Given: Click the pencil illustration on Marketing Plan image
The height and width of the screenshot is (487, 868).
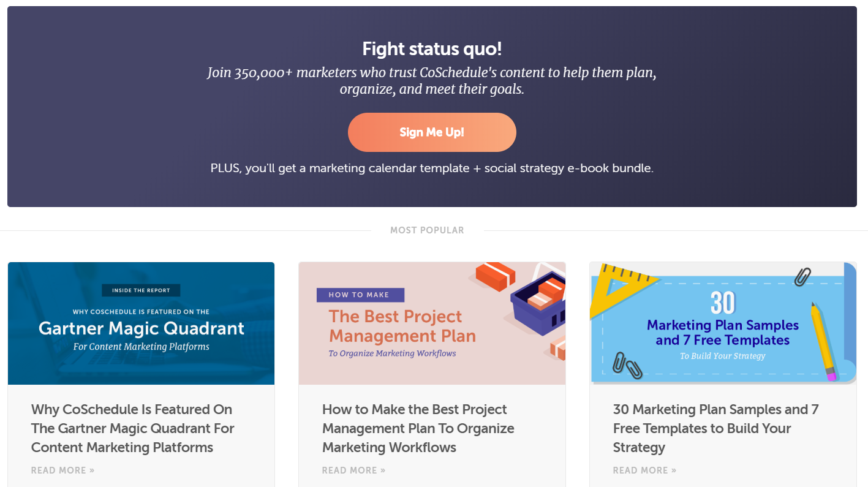Looking at the screenshot, I should click(823, 341).
